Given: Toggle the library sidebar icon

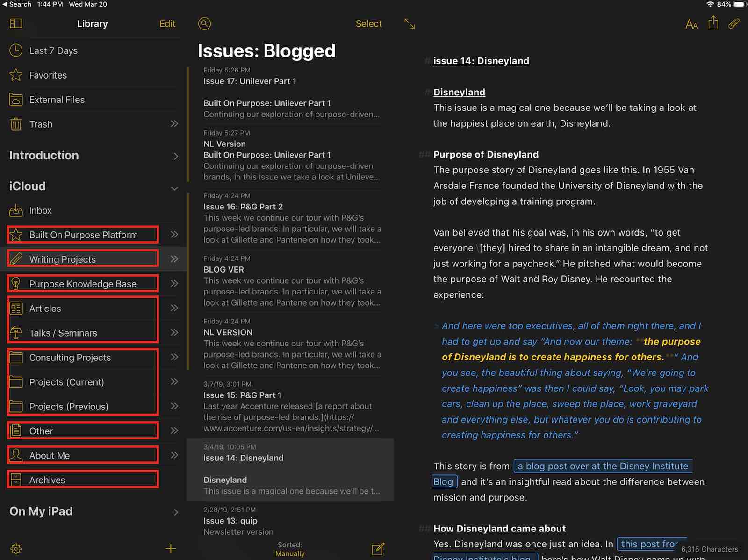Looking at the screenshot, I should [16, 23].
